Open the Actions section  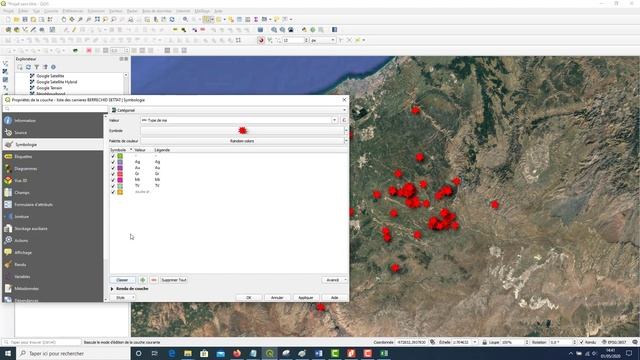click(53, 240)
